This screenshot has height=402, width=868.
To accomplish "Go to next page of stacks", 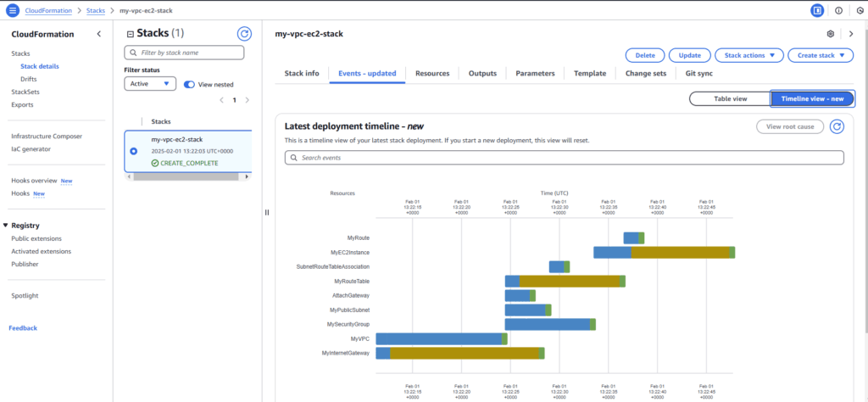I will click(x=247, y=100).
